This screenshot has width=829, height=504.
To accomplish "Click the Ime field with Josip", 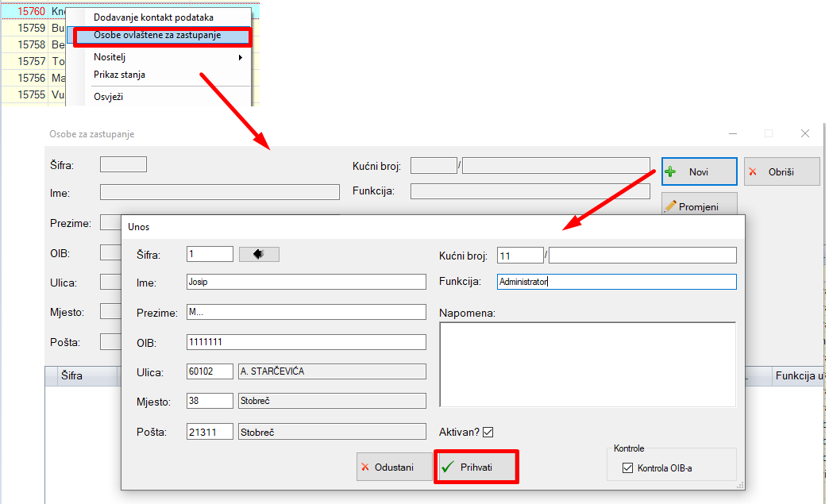I will pos(306,282).
